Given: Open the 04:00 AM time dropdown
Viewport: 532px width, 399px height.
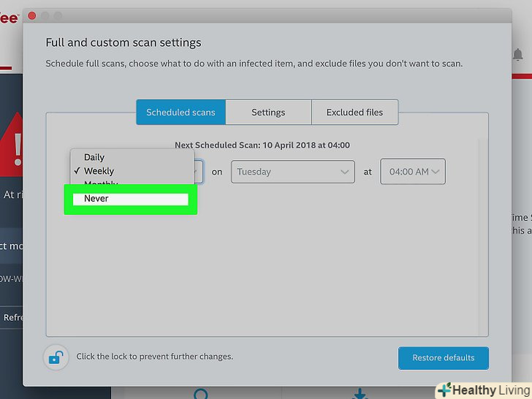Looking at the screenshot, I should click(413, 172).
